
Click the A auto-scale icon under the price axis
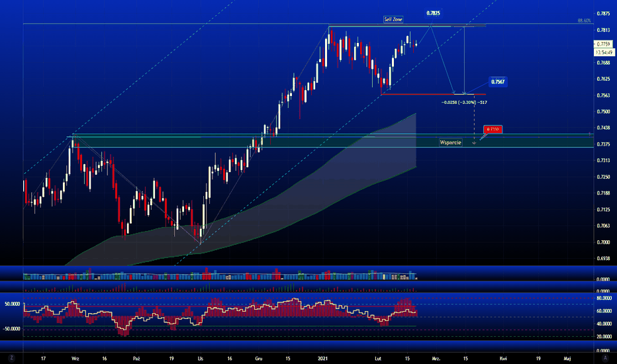[605, 358]
